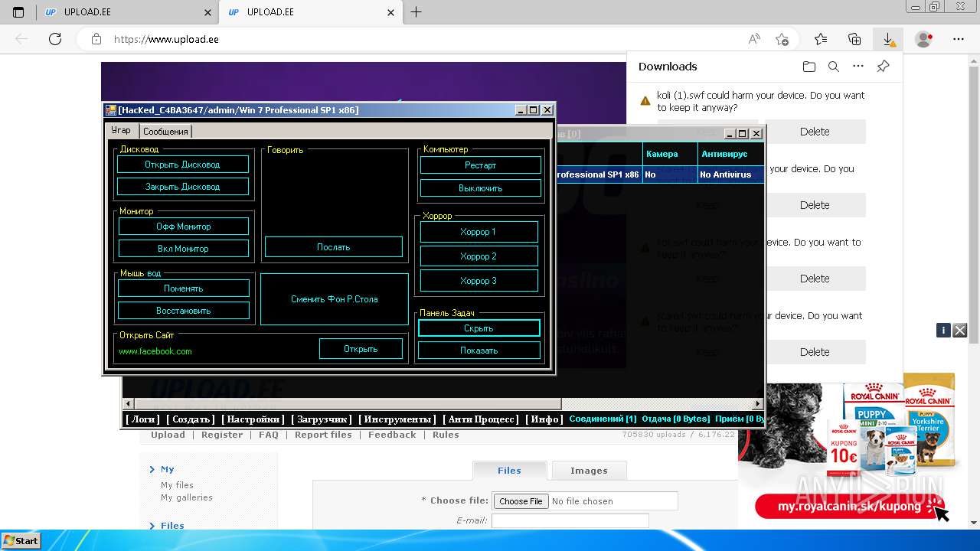
Task: Click horizontal scrollbar right arrow
Action: pyautogui.click(x=758, y=403)
